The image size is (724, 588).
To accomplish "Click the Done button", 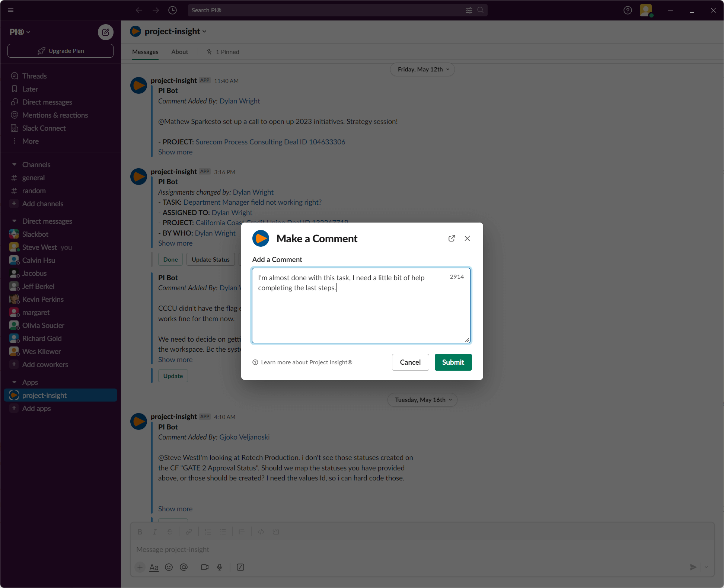I will click(x=170, y=259).
